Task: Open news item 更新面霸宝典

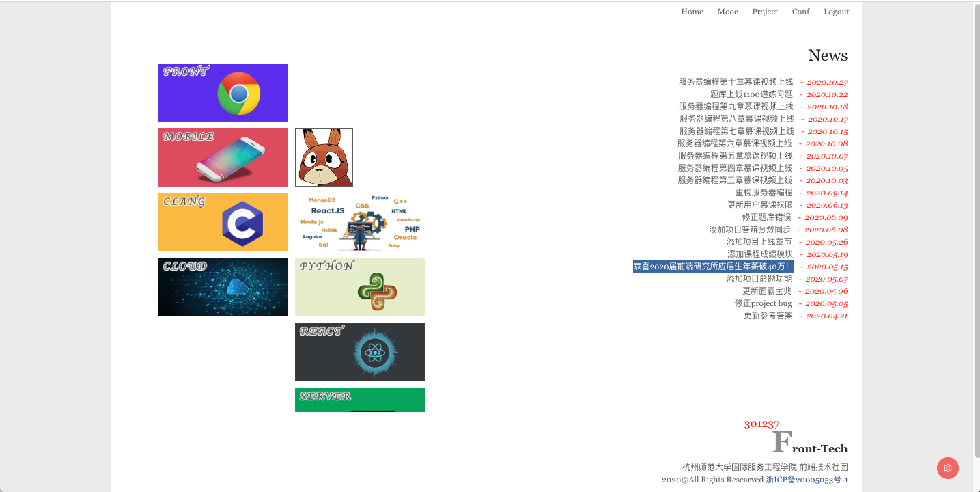Action: [x=767, y=291]
